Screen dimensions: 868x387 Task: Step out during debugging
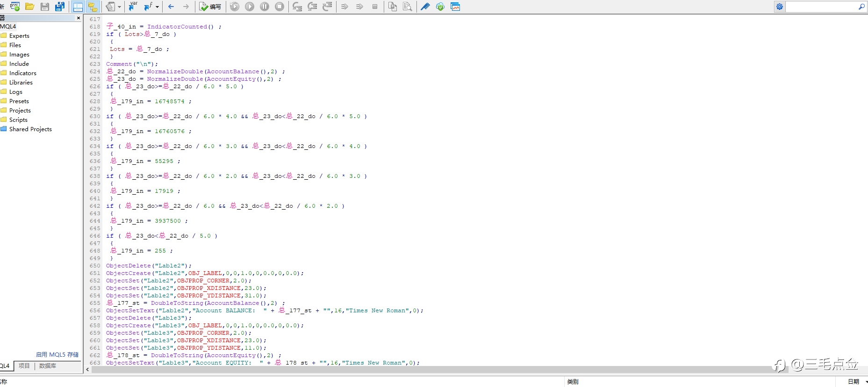tap(327, 7)
